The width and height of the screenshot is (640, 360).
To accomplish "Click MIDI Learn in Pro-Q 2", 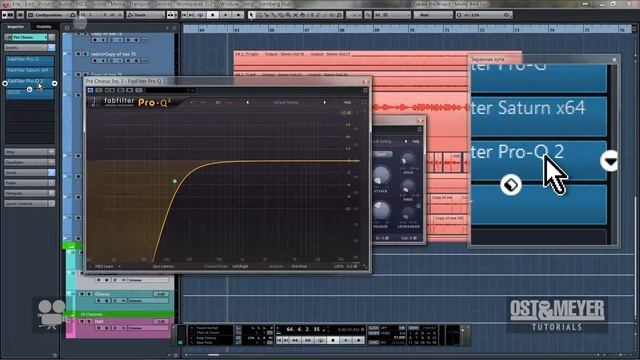I will (104, 267).
